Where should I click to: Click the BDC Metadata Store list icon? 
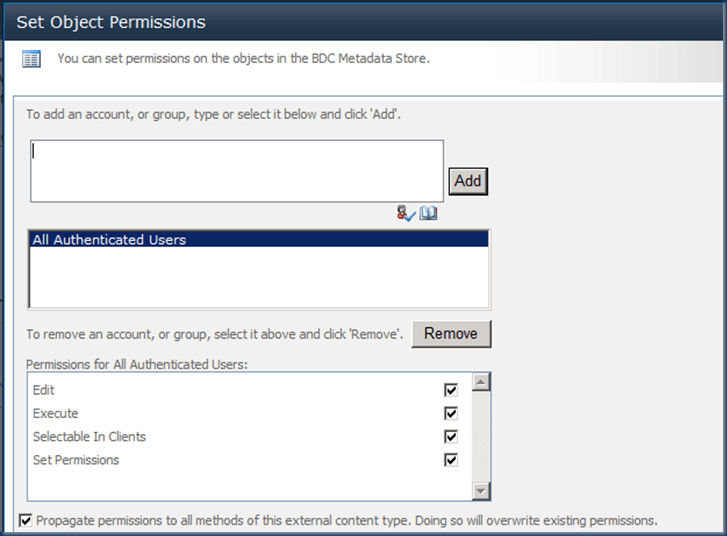pyautogui.click(x=32, y=59)
